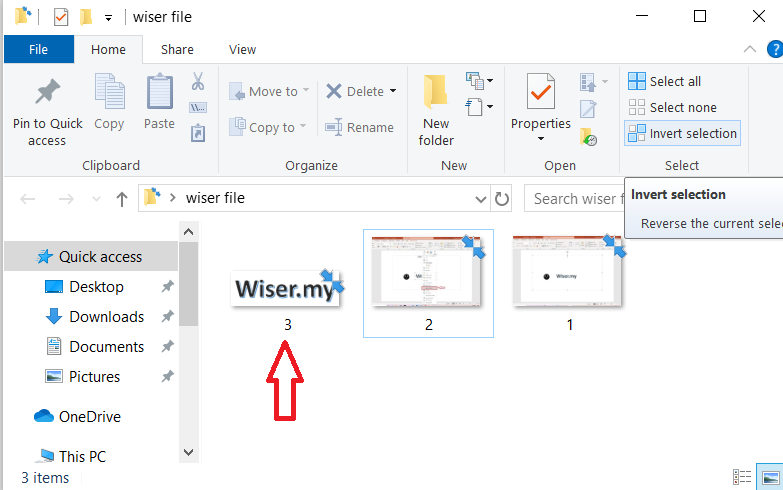Screen dimensions: 783x490
Task: Click wiser file in the address bar
Action: coord(215,198)
